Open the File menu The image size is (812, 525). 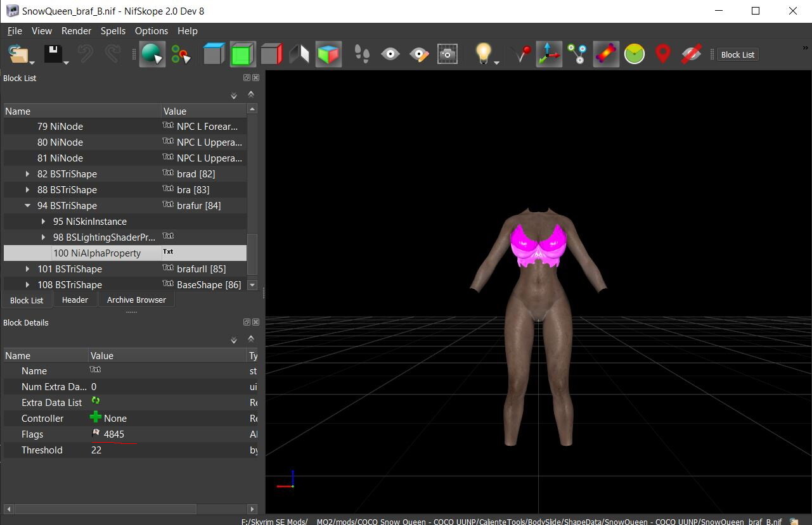point(15,30)
